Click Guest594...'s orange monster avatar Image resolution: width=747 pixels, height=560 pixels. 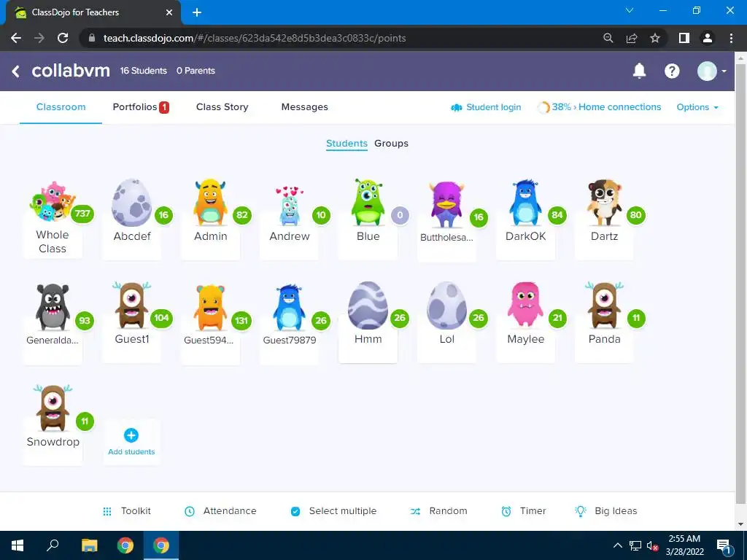(x=210, y=307)
